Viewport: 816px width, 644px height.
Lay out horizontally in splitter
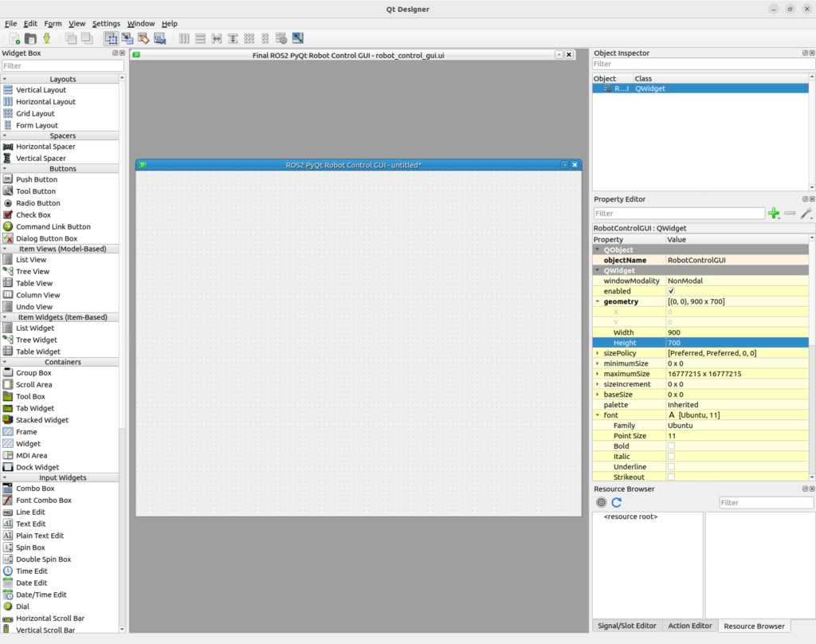(217, 38)
